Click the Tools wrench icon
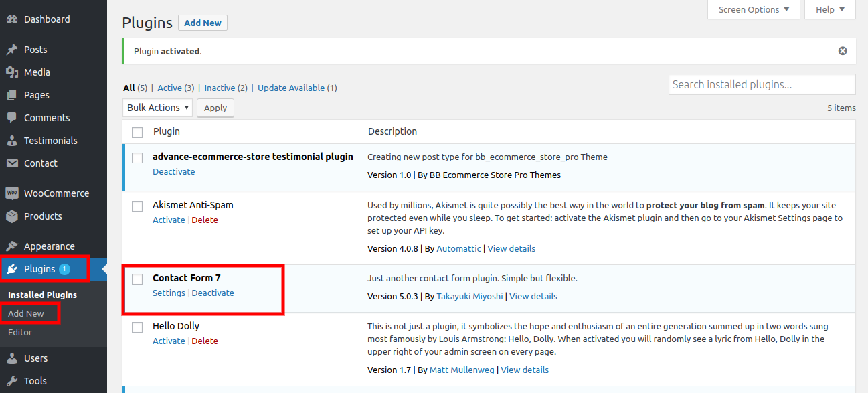 coord(12,381)
